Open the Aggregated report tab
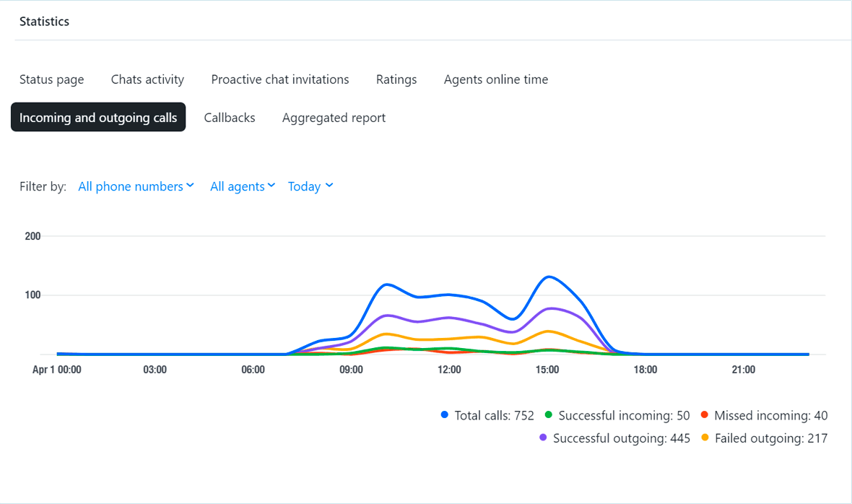The image size is (852, 504). pos(334,117)
